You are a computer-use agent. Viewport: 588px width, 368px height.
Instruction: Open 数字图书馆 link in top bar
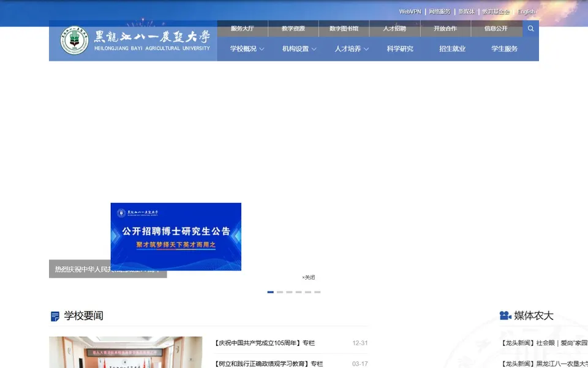click(344, 29)
